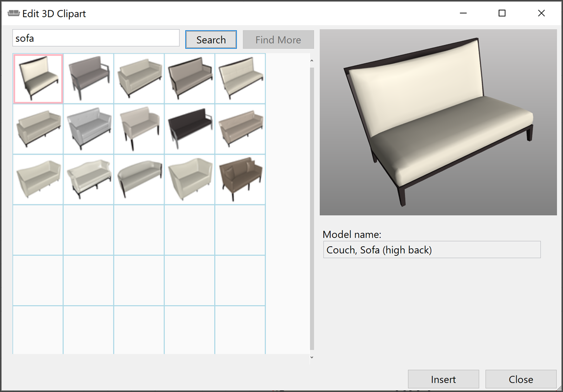
Task: Click the search field containing "sofa"
Action: [x=96, y=38]
